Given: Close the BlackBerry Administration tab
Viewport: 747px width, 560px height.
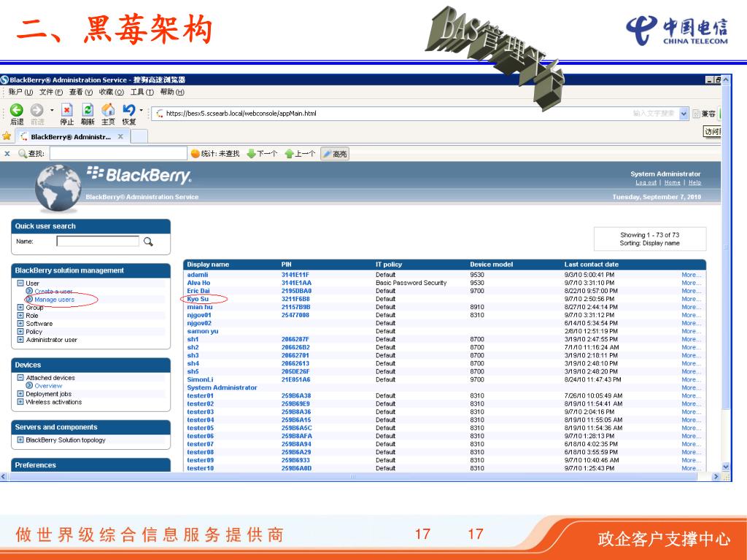Looking at the screenshot, I should [120, 136].
